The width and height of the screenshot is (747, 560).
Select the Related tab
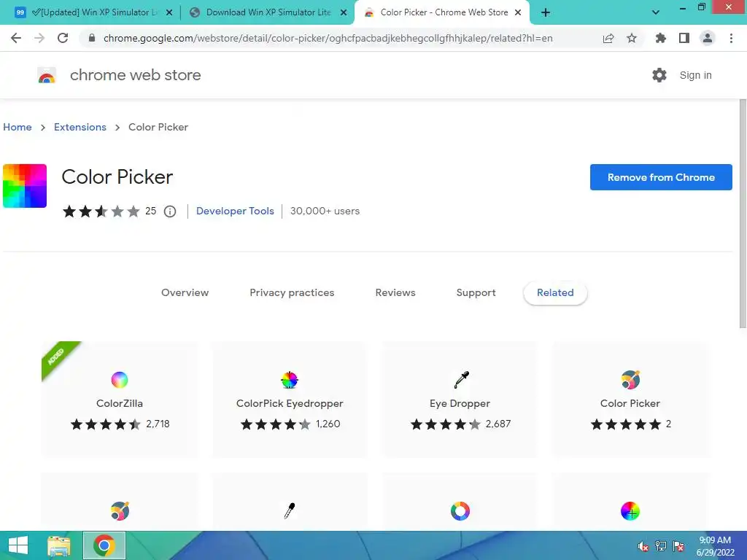click(555, 292)
